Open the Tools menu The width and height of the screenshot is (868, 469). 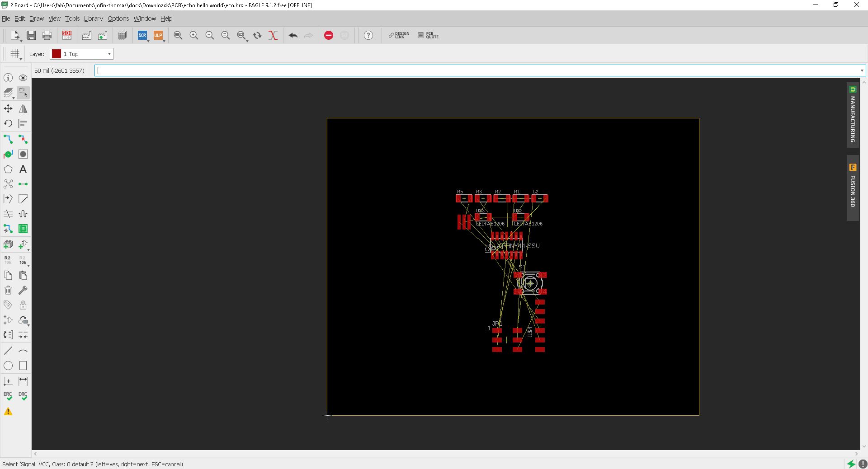coord(72,19)
